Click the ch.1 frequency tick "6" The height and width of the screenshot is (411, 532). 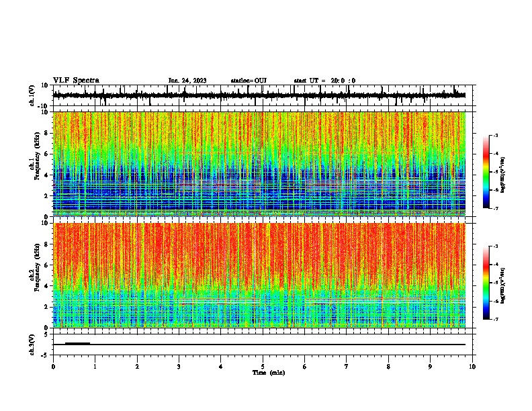click(46, 154)
